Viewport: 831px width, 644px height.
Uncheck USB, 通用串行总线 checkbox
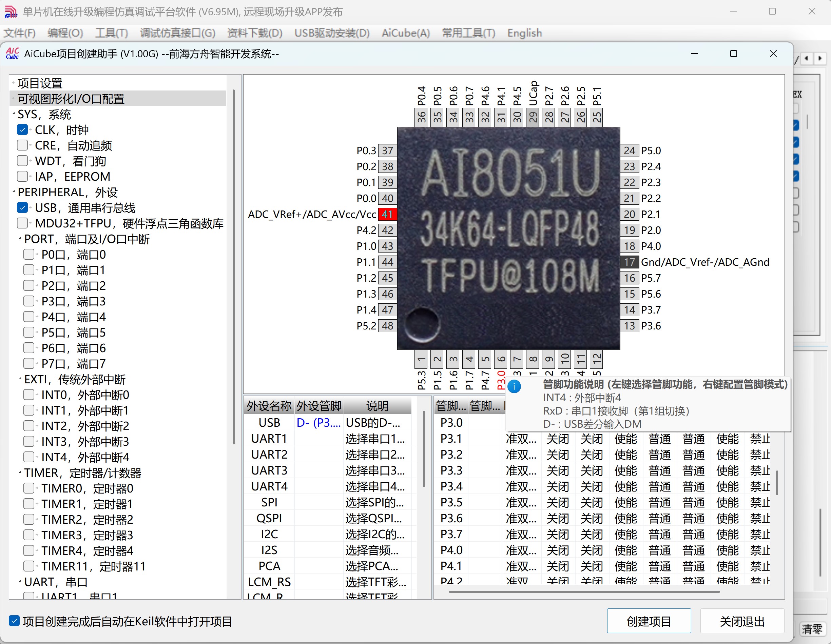[x=22, y=207]
